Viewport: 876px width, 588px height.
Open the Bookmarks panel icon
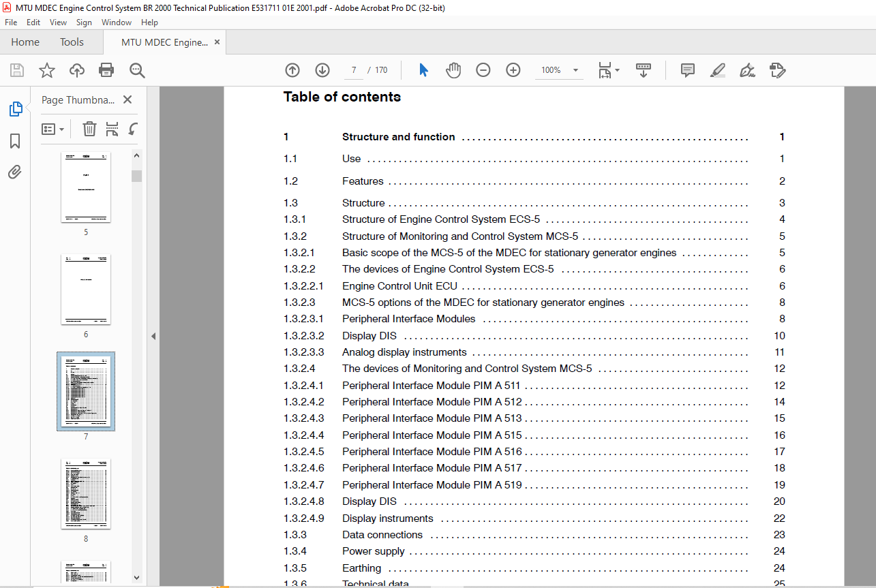[15, 141]
